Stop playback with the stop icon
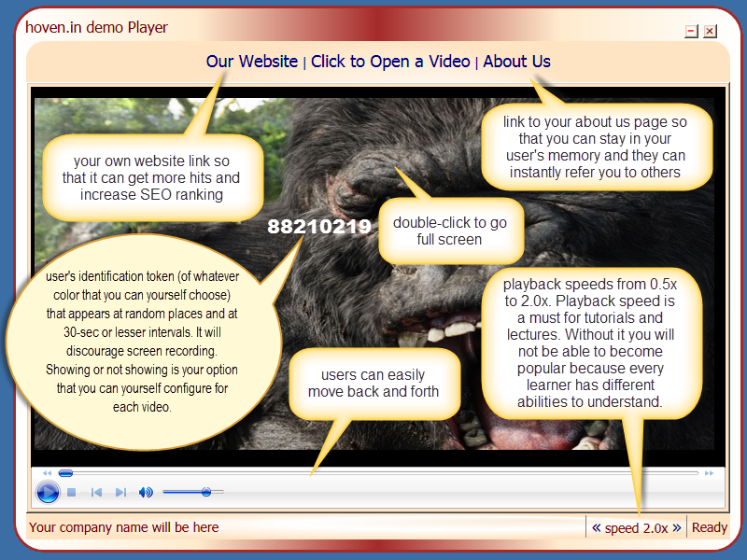 (x=70, y=490)
